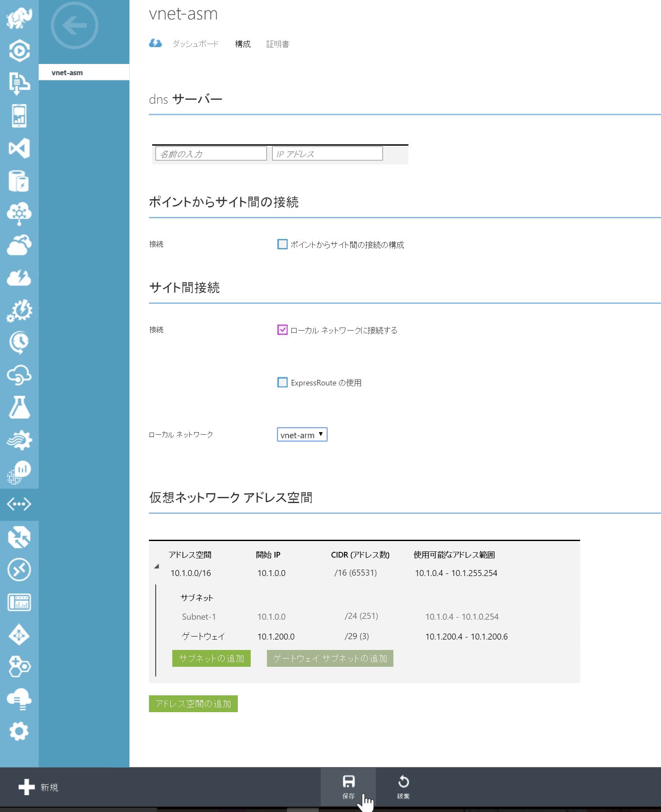This screenshot has height=812, width=661.
Task: Open the vnet-arm local network dropdown
Action: click(x=302, y=435)
